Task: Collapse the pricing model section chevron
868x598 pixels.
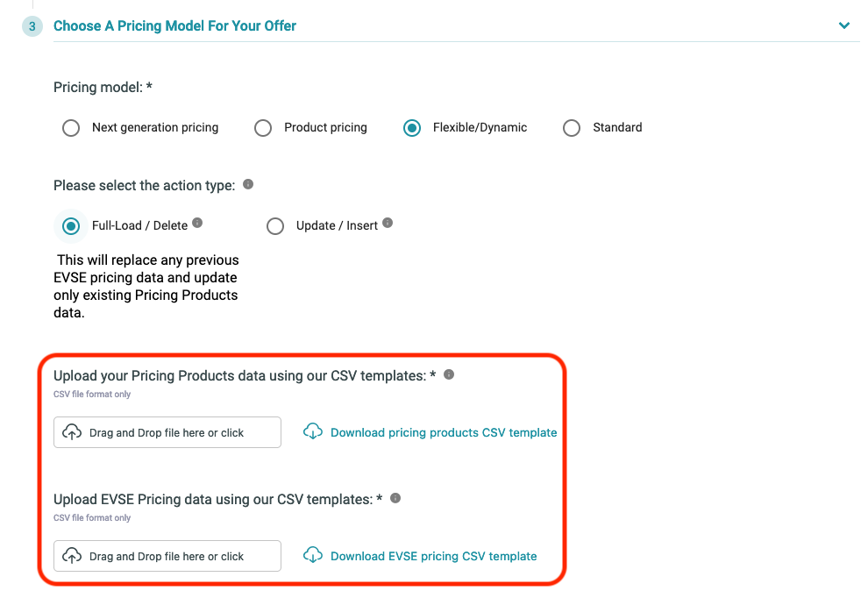Action: [844, 25]
